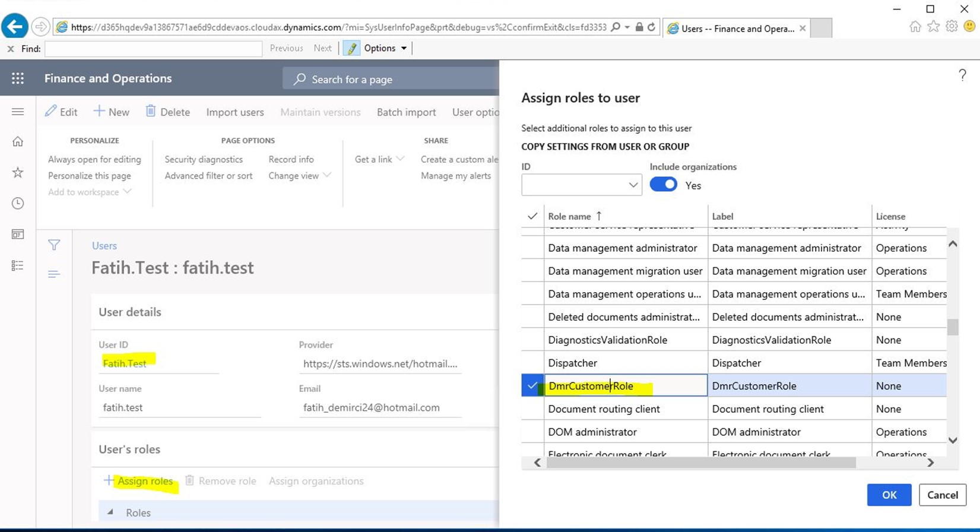The image size is (980, 532).
Task: Open Batch import menu item
Action: (407, 112)
